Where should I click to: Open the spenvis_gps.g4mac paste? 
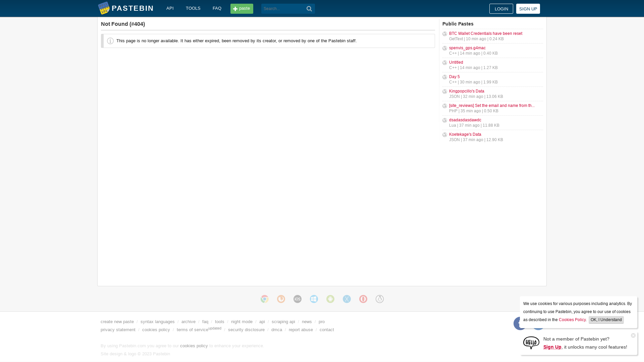tap(467, 48)
